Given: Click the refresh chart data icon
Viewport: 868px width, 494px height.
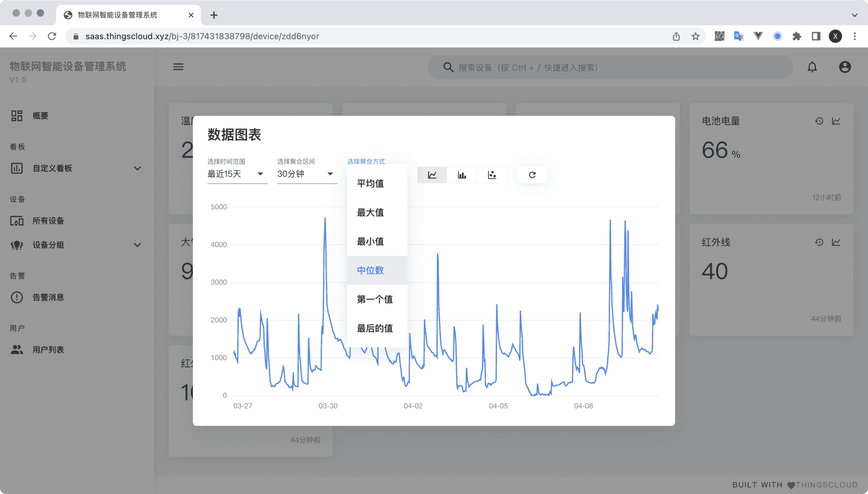Looking at the screenshot, I should [531, 175].
